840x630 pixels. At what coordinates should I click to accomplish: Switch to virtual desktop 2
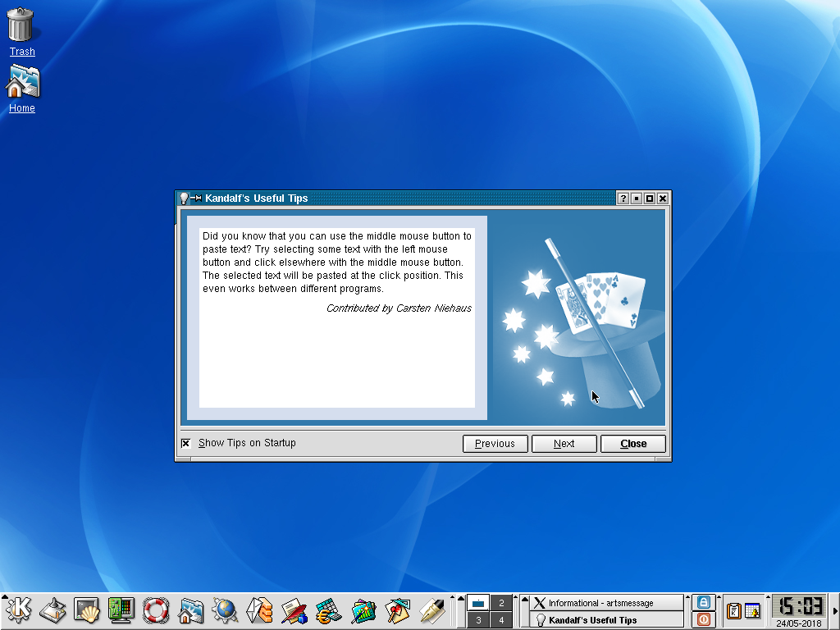pyautogui.click(x=501, y=603)
